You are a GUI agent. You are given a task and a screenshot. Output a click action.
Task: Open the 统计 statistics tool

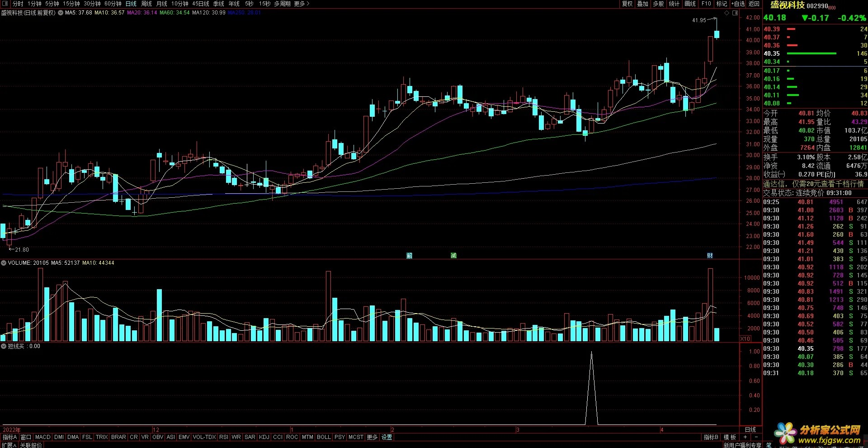pos(674,4)
